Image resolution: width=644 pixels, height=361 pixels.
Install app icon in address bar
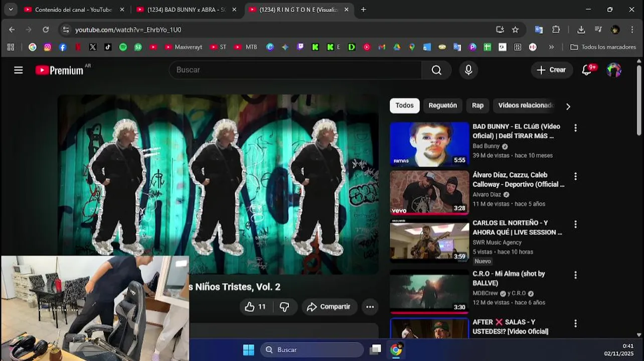500,30
